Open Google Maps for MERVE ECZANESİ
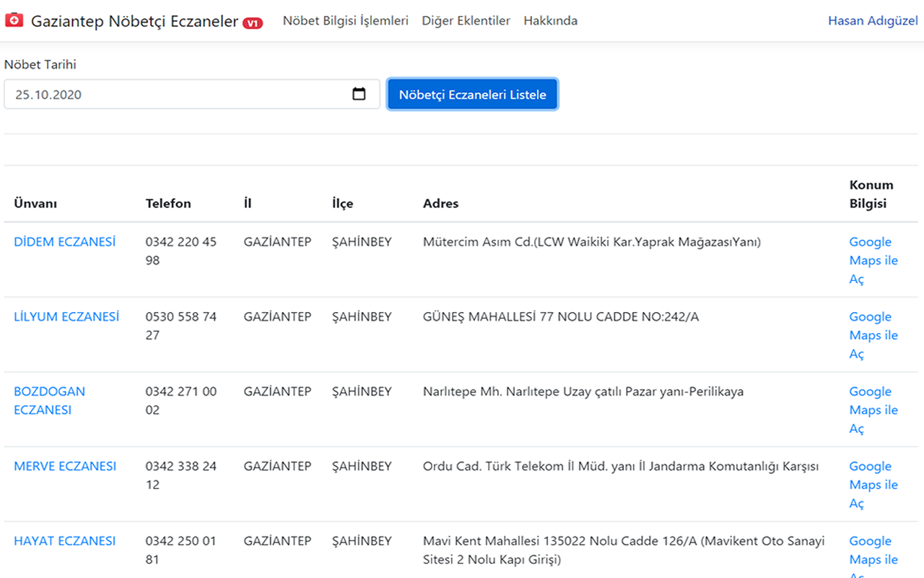Image resolution: width=924 pixels, height=578 pixels. (873, 485)
